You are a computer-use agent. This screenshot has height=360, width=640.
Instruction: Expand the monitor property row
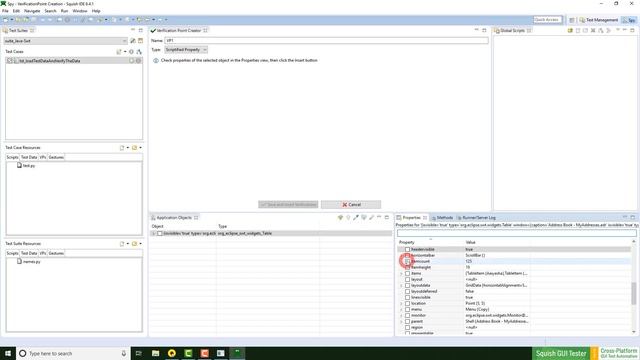(x=401, y=316)
